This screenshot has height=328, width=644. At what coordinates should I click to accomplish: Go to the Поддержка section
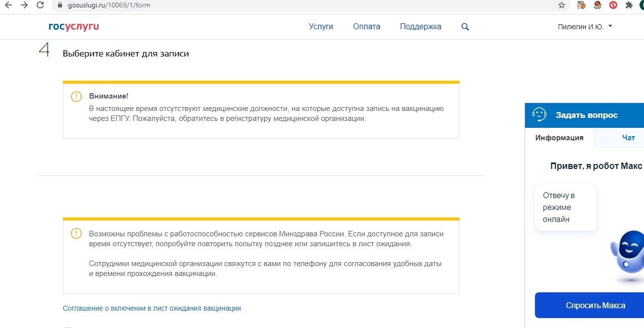[x=420, y=27]
